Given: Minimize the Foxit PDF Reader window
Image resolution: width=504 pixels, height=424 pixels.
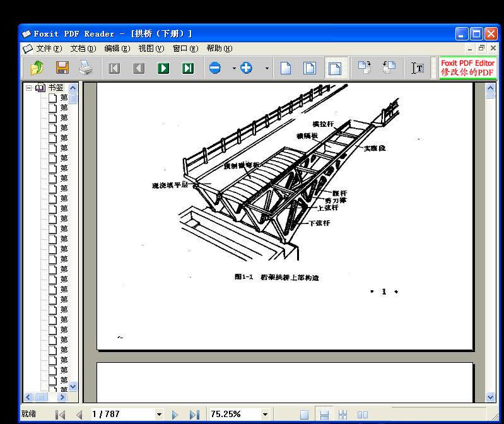Looking at the screenshot, I should [461, 33].
